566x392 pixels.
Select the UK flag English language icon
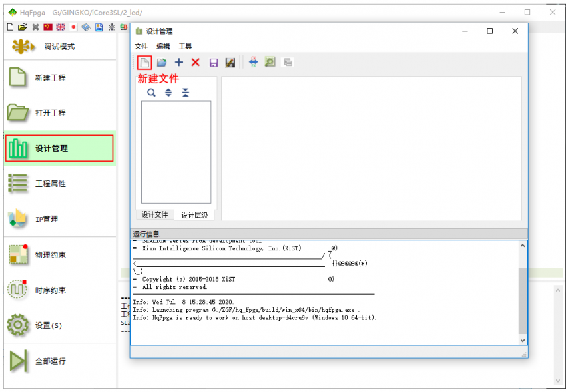click(x=61, y=27)
